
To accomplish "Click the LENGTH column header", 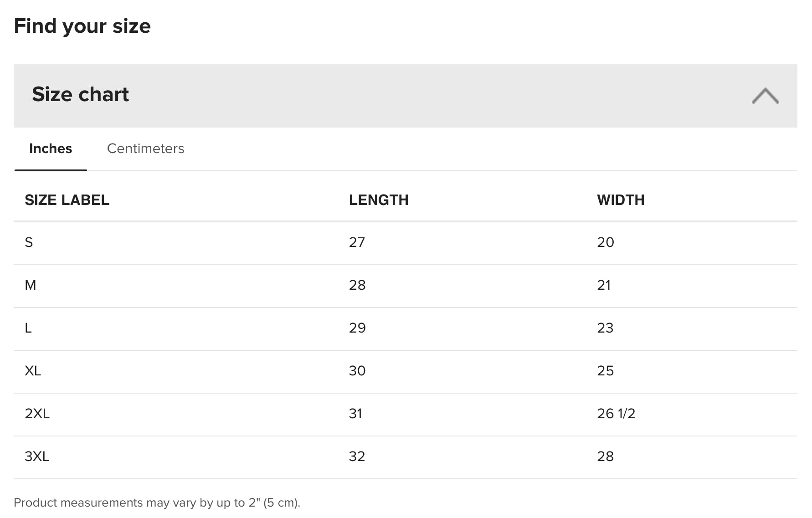I will pos(379,200).
